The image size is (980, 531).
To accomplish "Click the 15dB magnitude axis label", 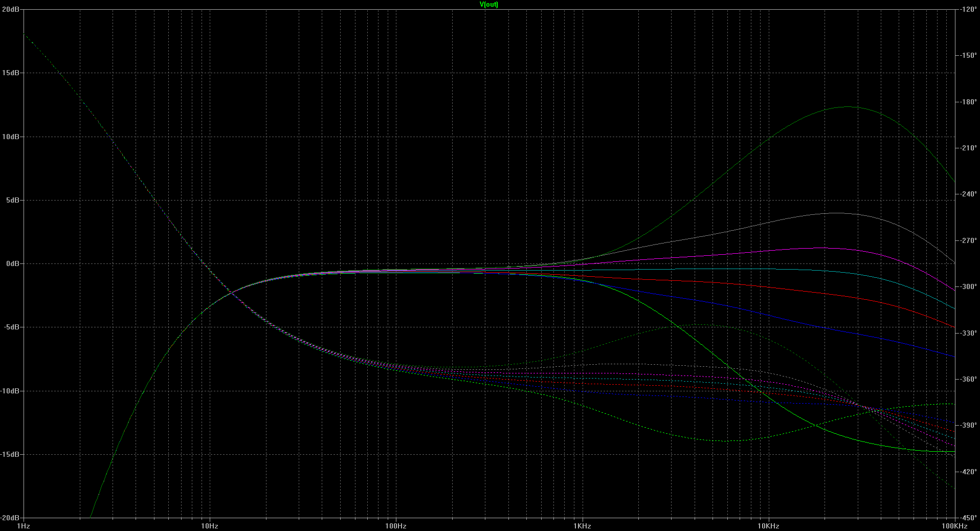I will (11, 73).
